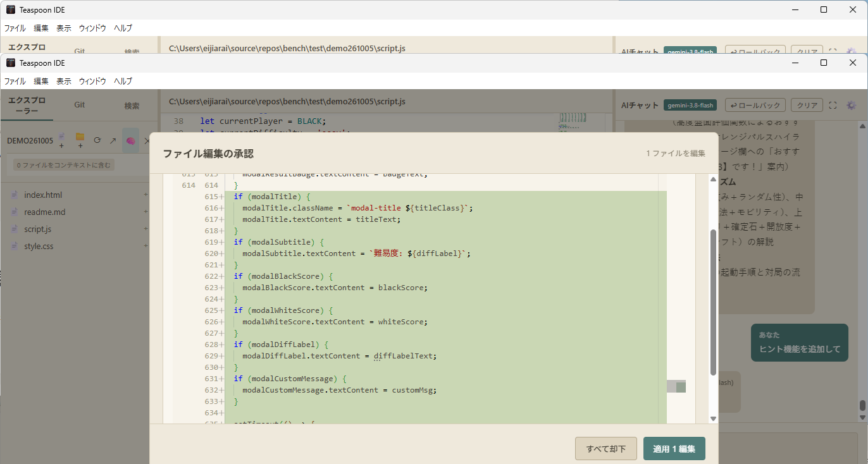Open ファイル menu in front window
This screenshot has height=464, width=868.
coord(15,81)
